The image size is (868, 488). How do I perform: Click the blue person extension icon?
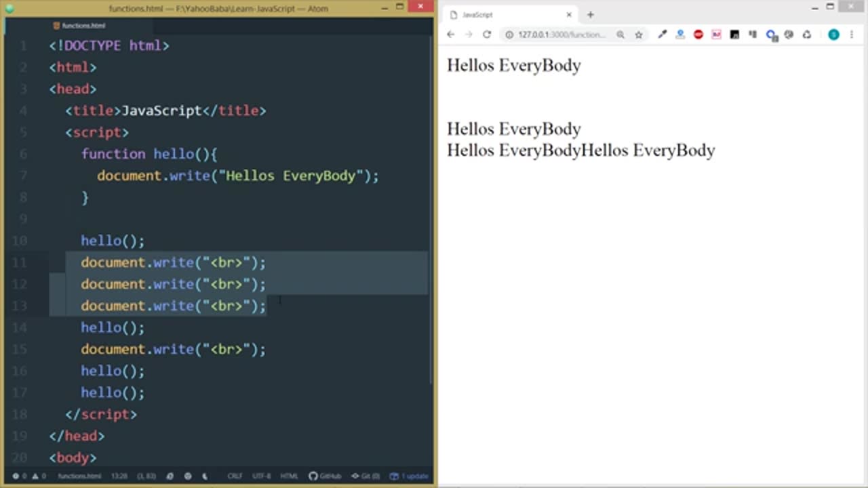pos(680,35)
